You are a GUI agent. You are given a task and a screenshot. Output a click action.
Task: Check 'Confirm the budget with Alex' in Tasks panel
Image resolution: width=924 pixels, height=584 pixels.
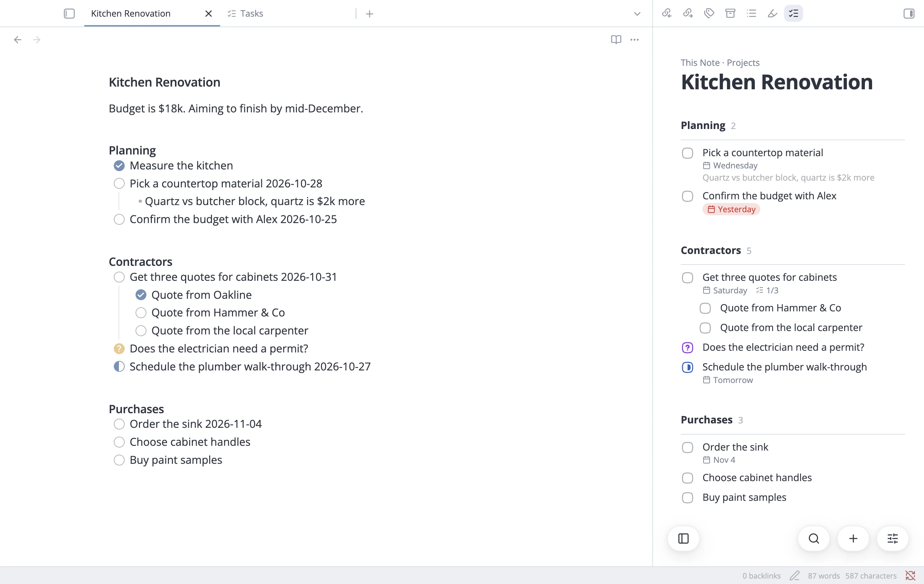point(688,196)
